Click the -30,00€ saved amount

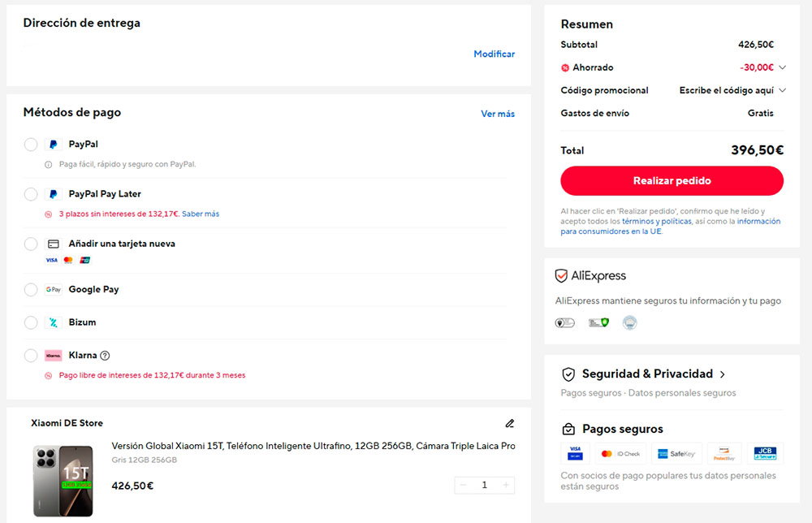click(x=757, y=68)
